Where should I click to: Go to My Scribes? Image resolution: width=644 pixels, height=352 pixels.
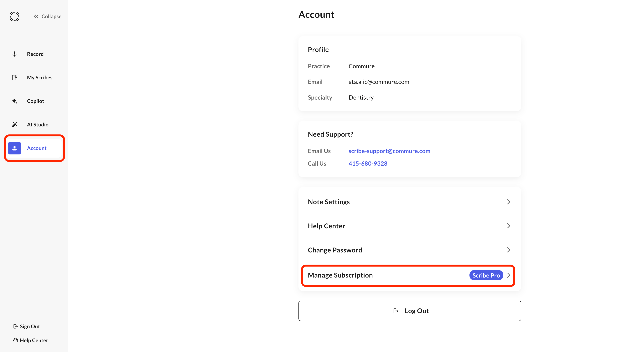point(34,77)
